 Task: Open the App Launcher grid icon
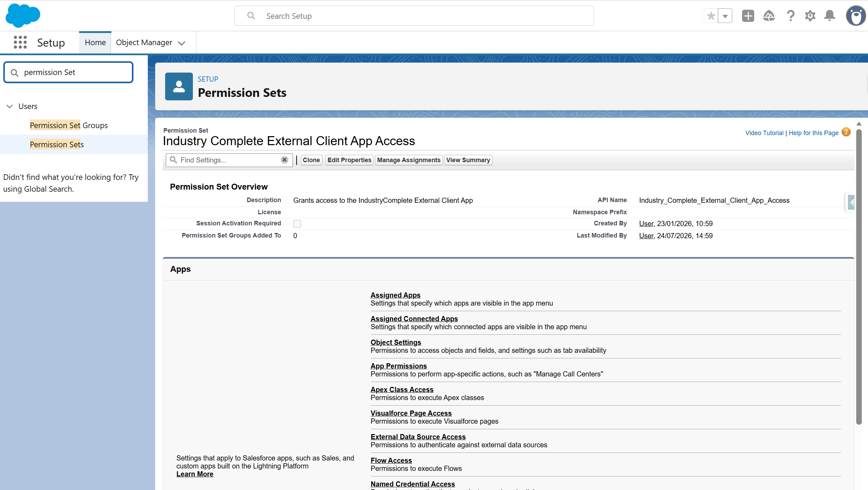tap(20, 42)
